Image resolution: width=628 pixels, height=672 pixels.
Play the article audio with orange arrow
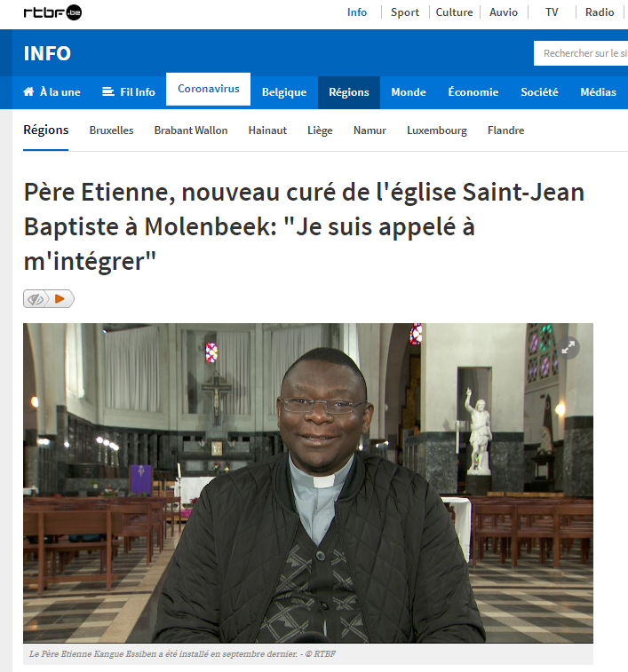coord(60,298)
